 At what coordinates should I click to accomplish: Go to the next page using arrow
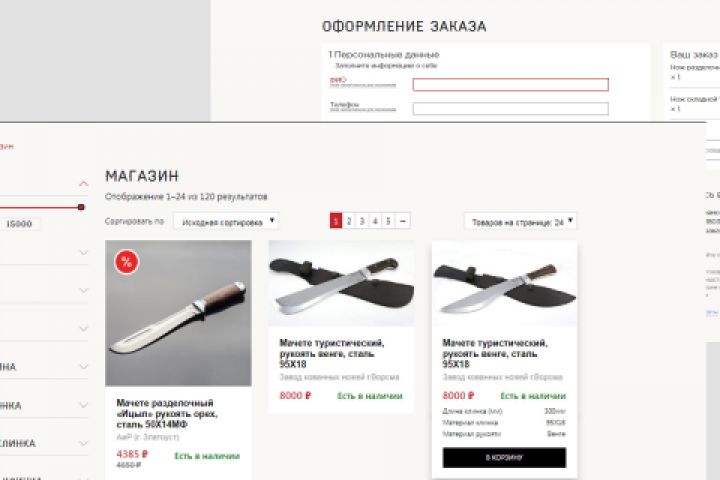click(x=403, y=221)
